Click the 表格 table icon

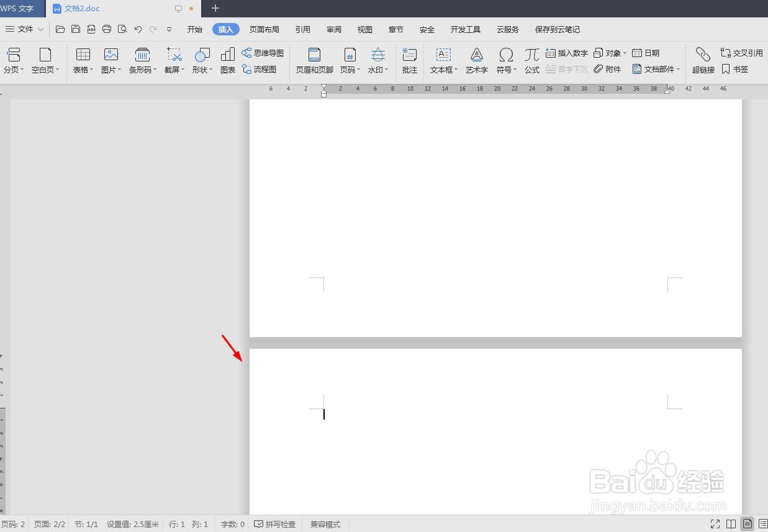click(83, 55)
